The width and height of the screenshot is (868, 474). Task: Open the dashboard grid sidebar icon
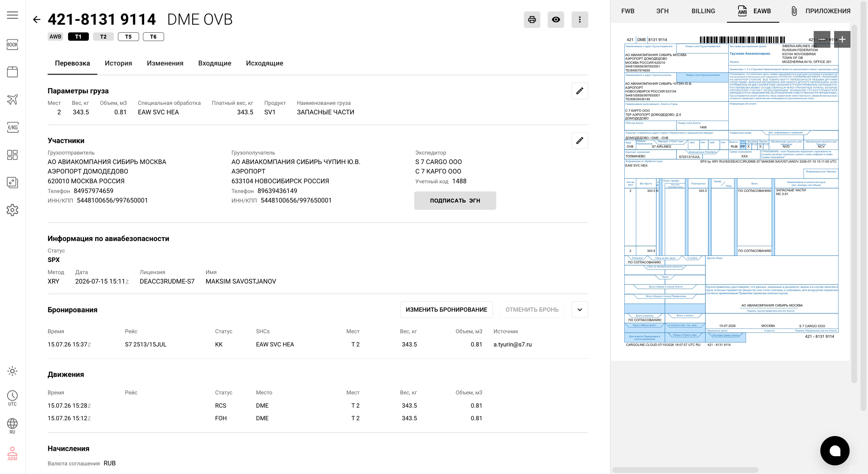12,155
